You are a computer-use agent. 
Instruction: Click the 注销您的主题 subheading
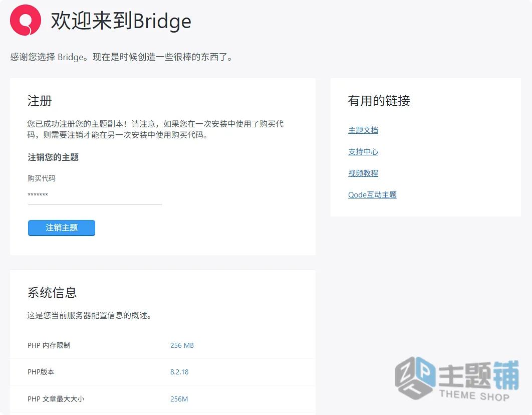coord(53,157)
